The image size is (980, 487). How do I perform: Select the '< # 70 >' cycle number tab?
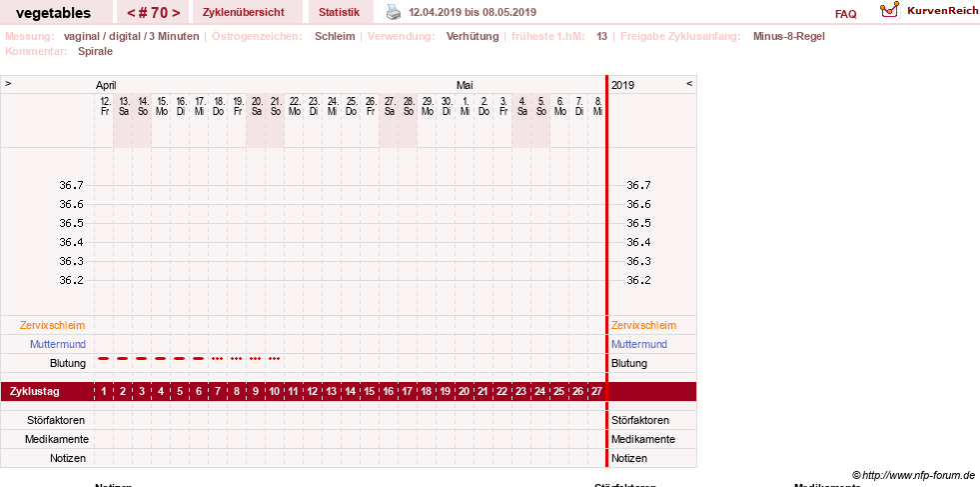(x=154, y=12)
